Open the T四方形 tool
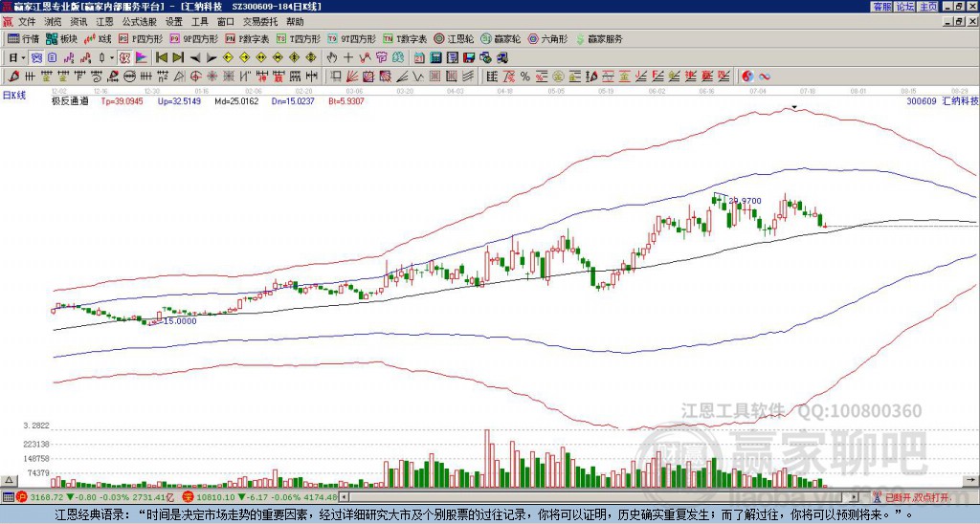Image resolution: width=980 pixels, height=524 pixels. pos(299,38)
